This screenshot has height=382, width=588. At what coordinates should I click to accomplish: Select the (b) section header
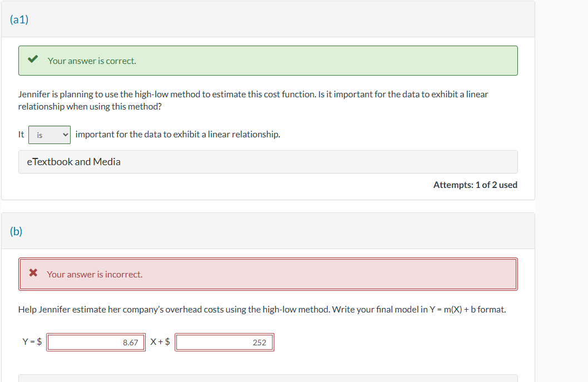(16, 231)
